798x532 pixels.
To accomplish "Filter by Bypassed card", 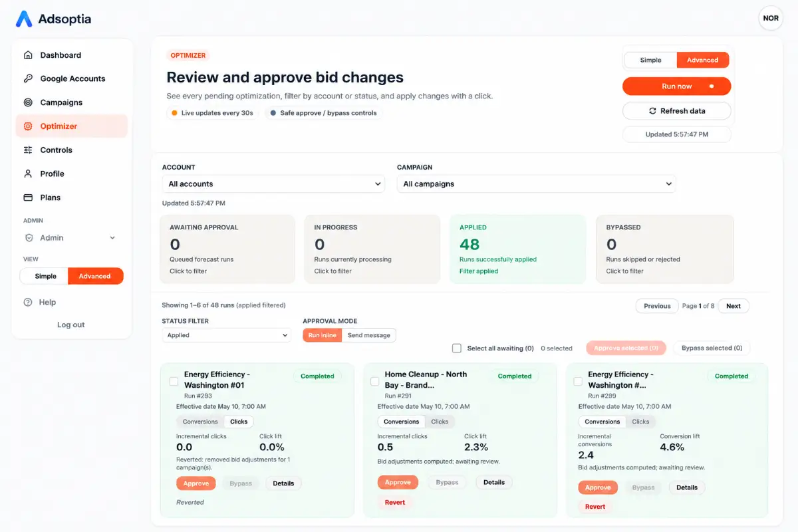I will [x=665, y=249].
